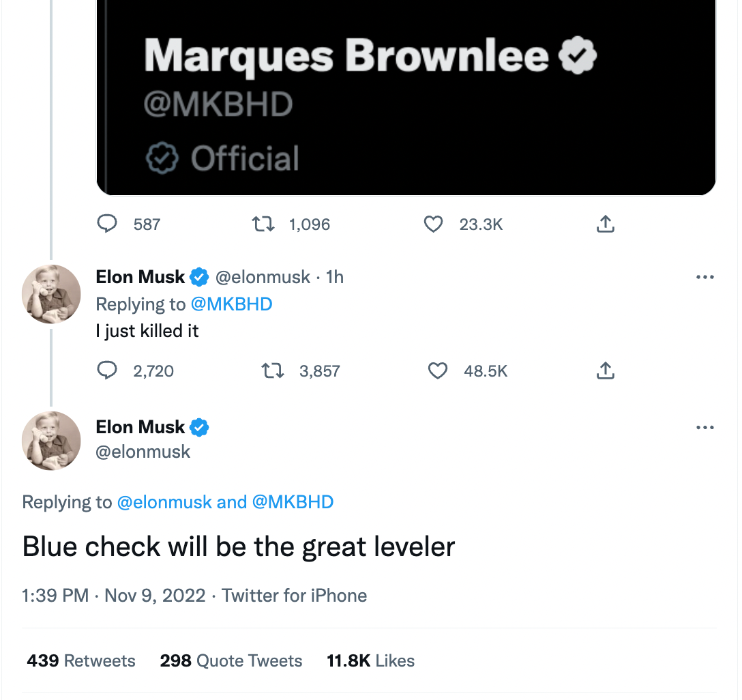This screenshot has height=700, width=742.
Task: Click the 1:39 PM Nov 9, 2022 timestamp
Action: click(114, 596)
